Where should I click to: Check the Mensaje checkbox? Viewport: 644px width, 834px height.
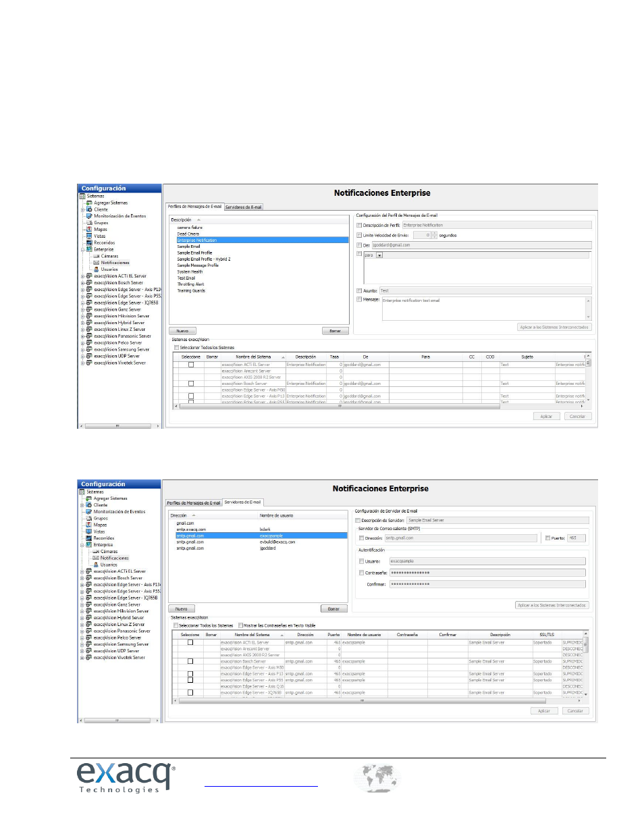click(359, 299)
